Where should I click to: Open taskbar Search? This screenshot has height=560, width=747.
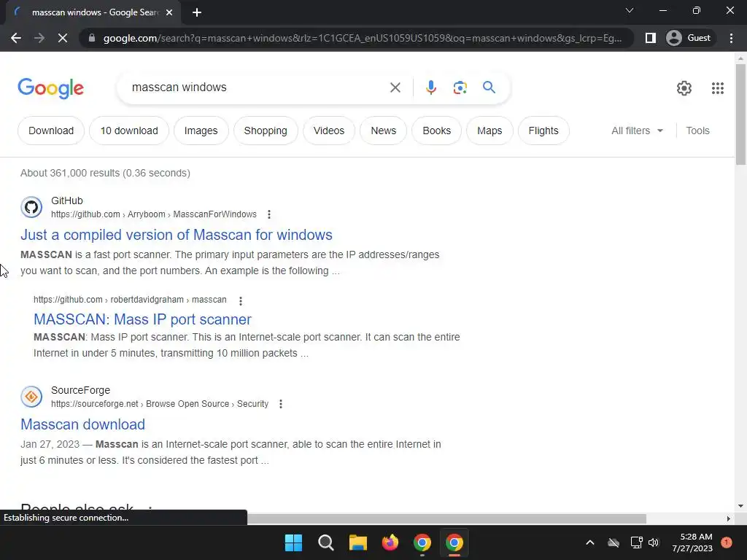point(326,542)
